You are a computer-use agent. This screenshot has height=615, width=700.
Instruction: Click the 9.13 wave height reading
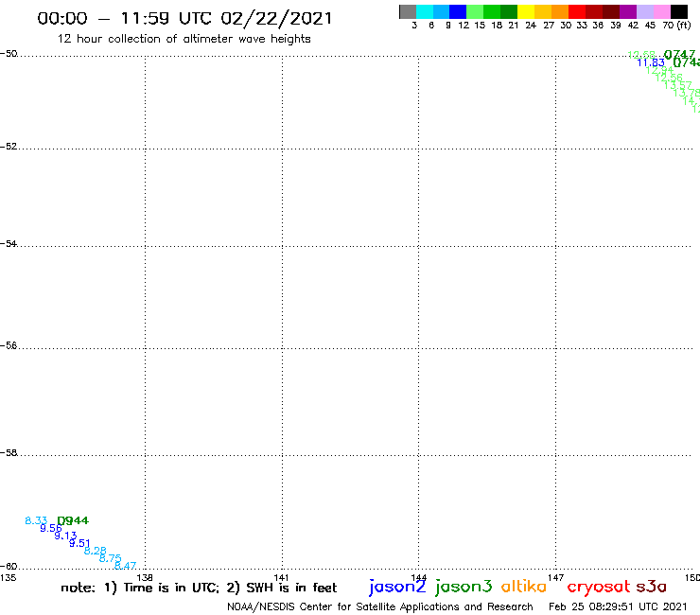click(x=65, y=536)
